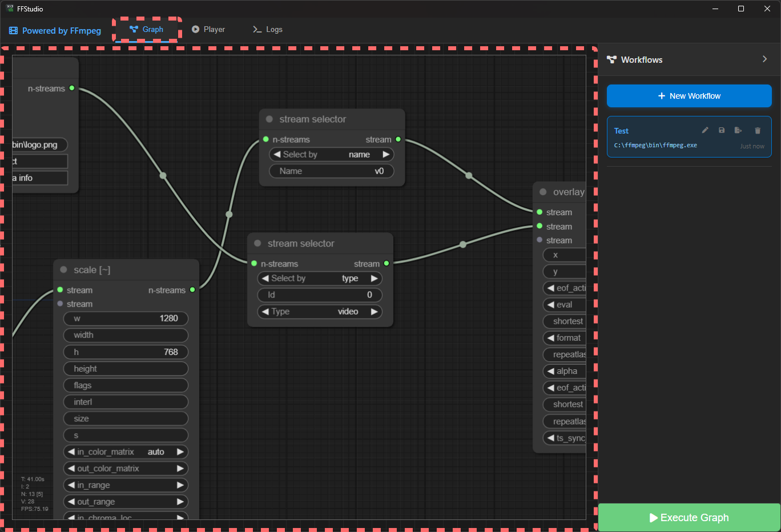Viewport: 781px width, 532px height.
Task: Click the scale node interl field
Action: click(126, 402)
